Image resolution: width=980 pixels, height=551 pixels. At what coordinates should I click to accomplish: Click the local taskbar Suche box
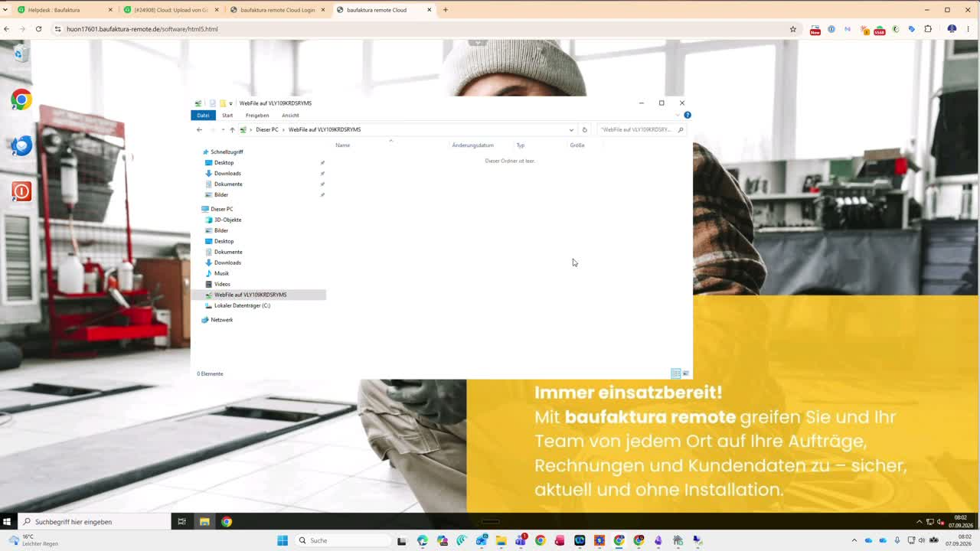pyautogui.click(x=342, y=540)
